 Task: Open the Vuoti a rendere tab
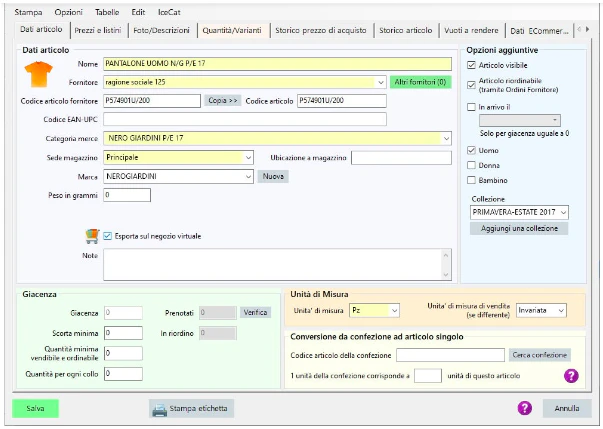[471, 30]
